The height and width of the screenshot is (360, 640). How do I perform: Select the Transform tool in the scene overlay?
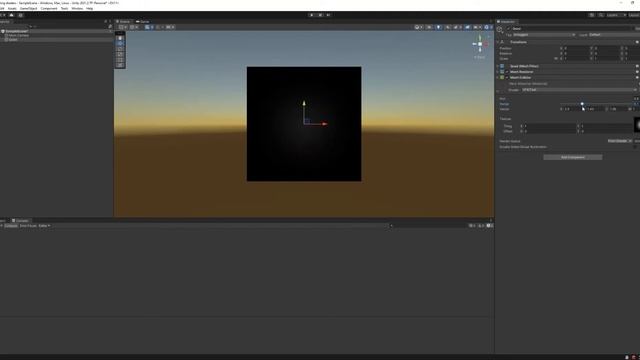120,64
